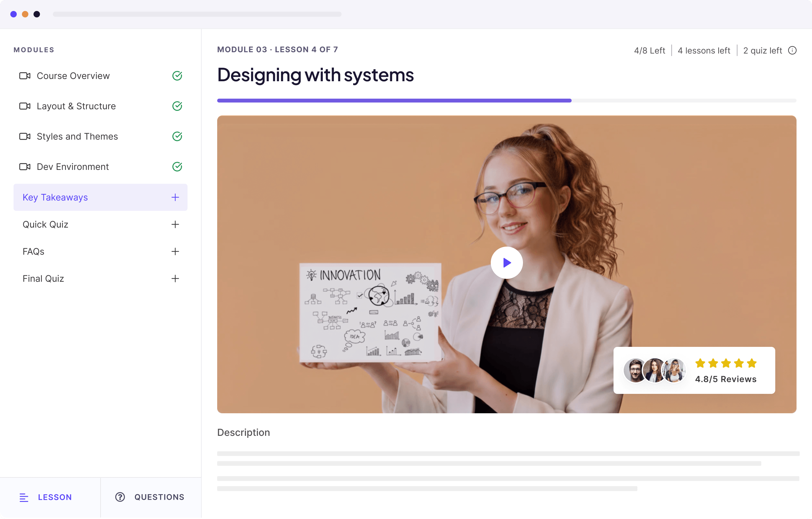Select the Final Quiz item
812x519 pixels.
101,279
